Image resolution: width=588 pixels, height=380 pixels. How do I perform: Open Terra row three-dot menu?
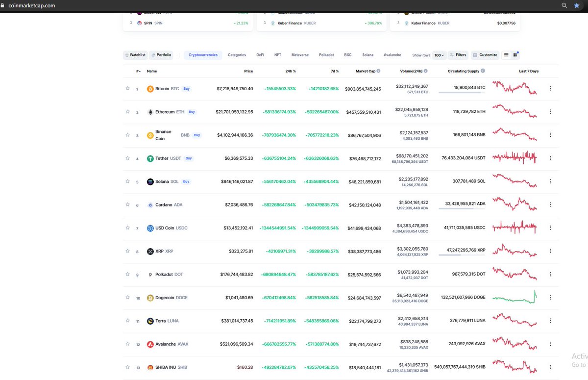pyautogui.click(x=550, y=321)
